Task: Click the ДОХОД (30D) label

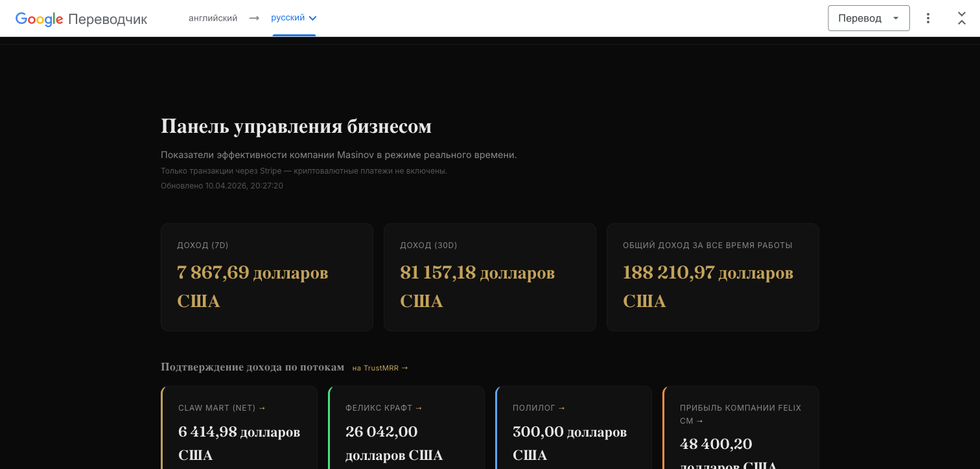Action: (x=428, y=246)
